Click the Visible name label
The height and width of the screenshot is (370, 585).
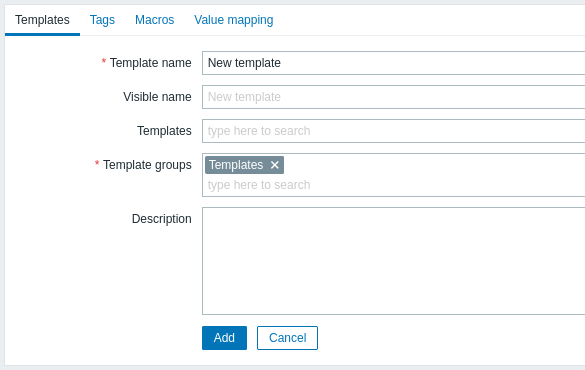[x=157, y=97]
